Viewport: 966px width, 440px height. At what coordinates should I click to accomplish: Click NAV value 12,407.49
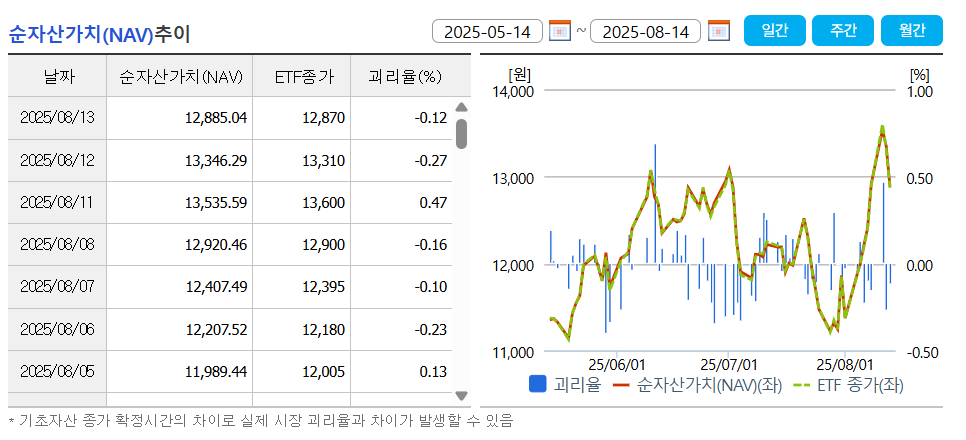pyautogui.click(x=216, y=287)
